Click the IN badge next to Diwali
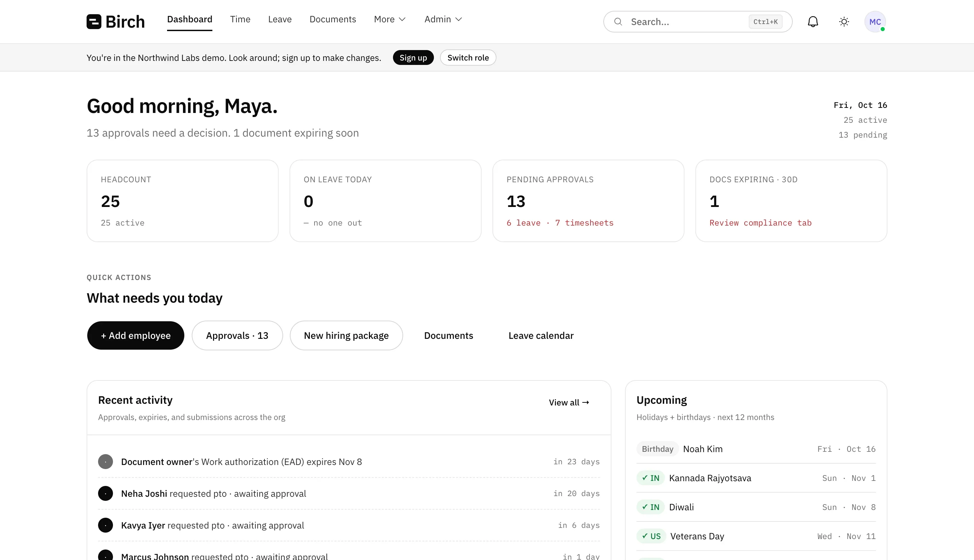Viewport: 974px width, 560px height. point(651,507)
